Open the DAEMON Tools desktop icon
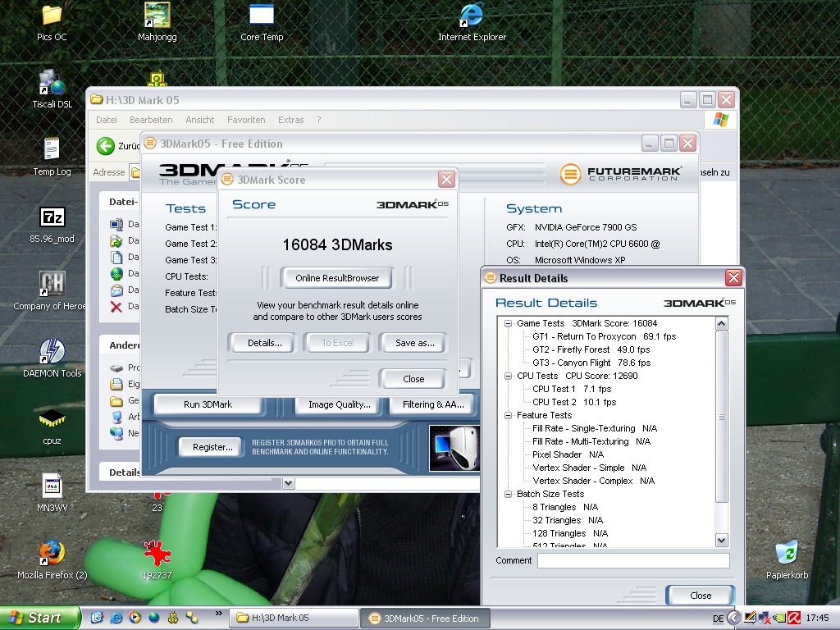The image size is (840, 630). point(52,351)
